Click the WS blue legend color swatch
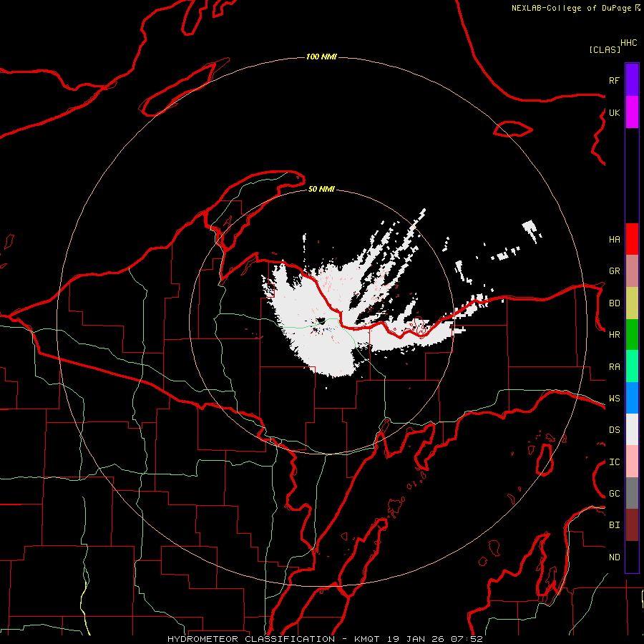 (632, 398)
